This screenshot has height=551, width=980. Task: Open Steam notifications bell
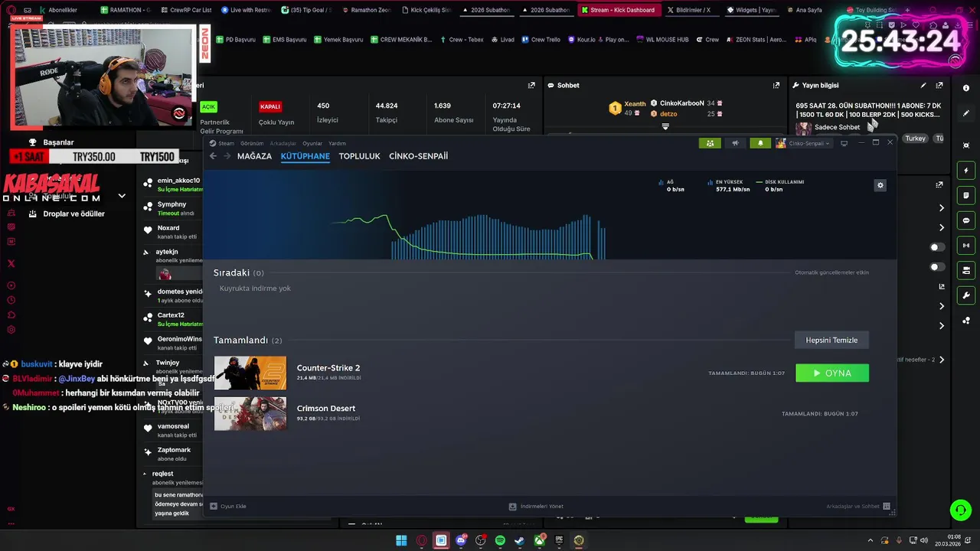[x=760, y=143]
